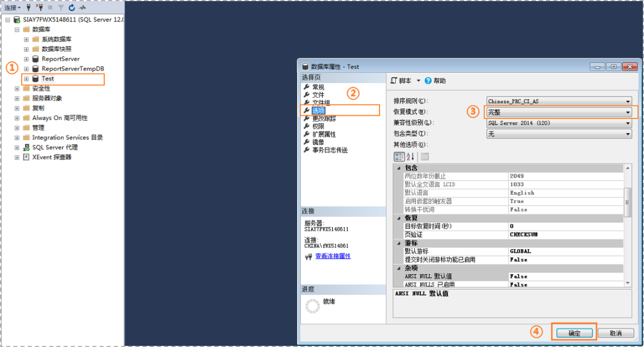Select the 更改跟踪 page

(324, 119)
